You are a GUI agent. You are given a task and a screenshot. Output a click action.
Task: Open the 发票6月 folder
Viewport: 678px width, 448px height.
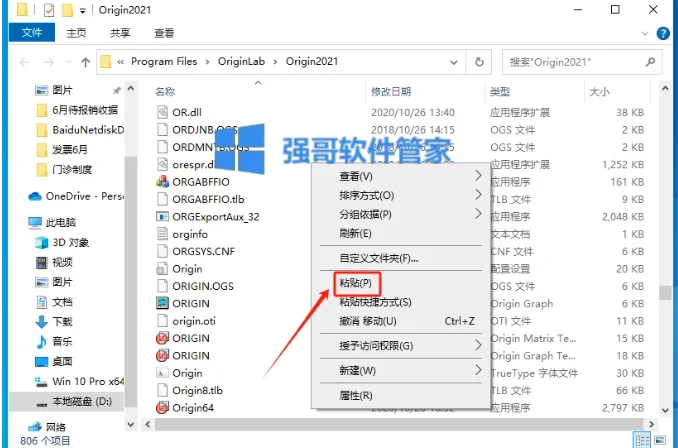coord(63,150)
